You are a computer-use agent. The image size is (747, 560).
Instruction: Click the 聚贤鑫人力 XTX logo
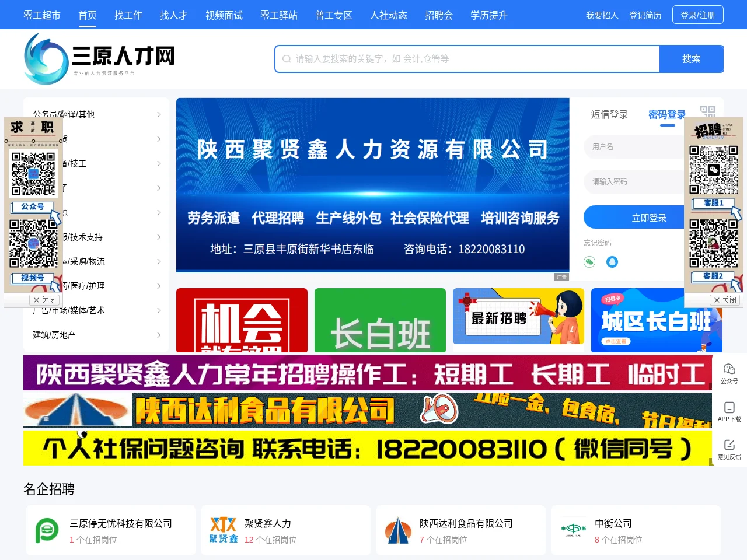coord(224,530)
